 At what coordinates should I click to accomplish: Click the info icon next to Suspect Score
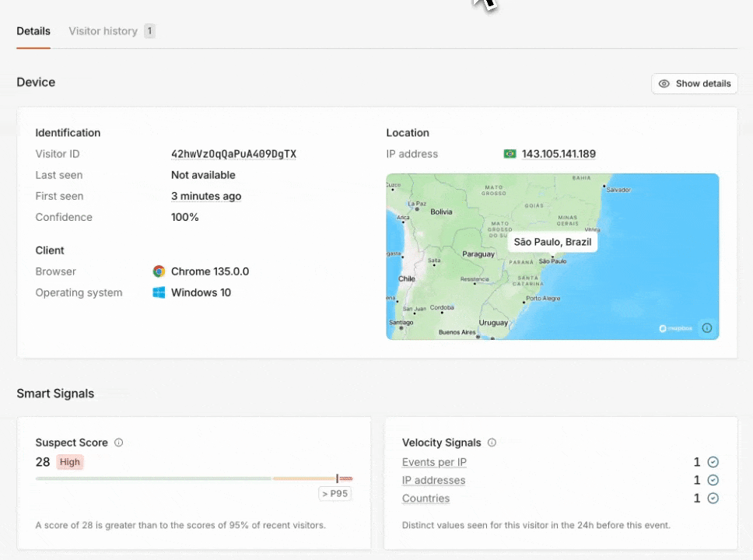(119, 443)
